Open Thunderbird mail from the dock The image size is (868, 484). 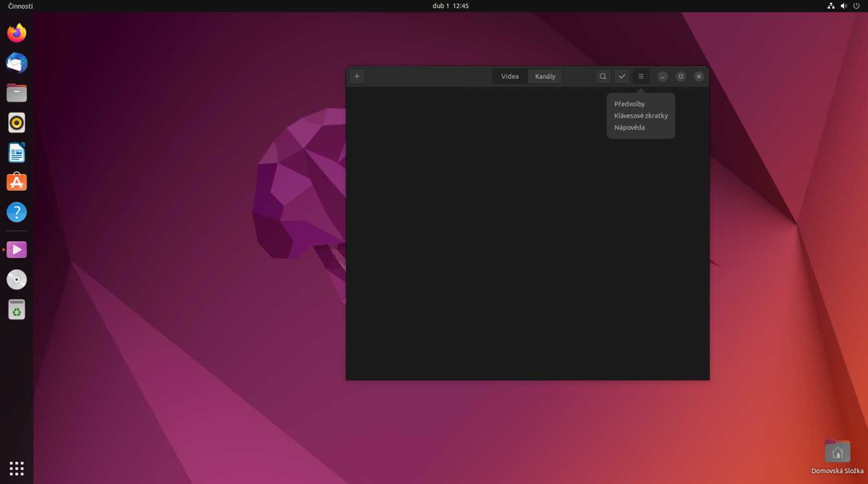pos(17,63)
